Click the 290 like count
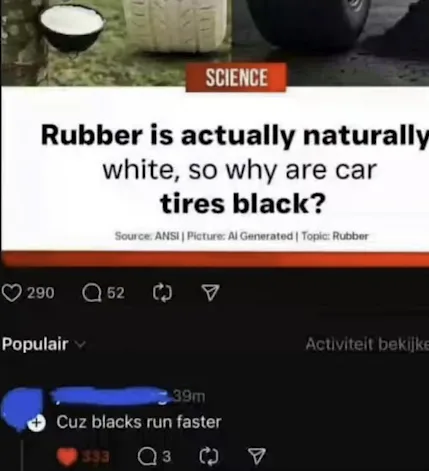429x471 pixels. 41,293
